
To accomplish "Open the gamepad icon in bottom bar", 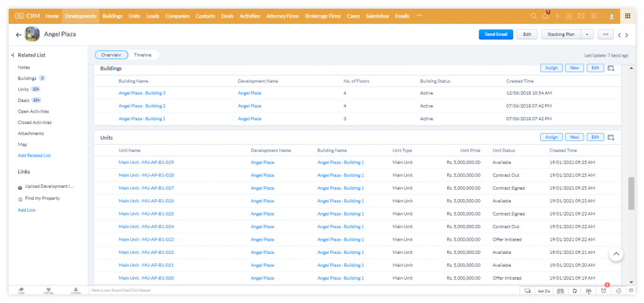I will click(560, 290).
